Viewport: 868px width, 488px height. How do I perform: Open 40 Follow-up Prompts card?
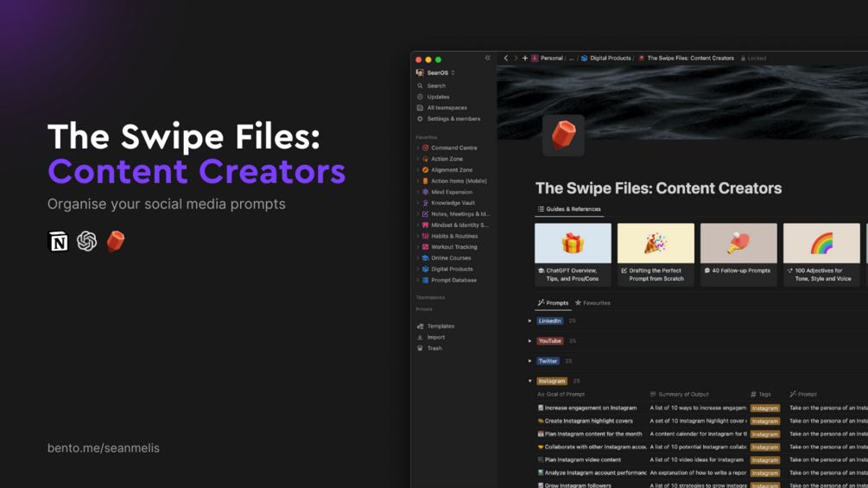(739, 255)
